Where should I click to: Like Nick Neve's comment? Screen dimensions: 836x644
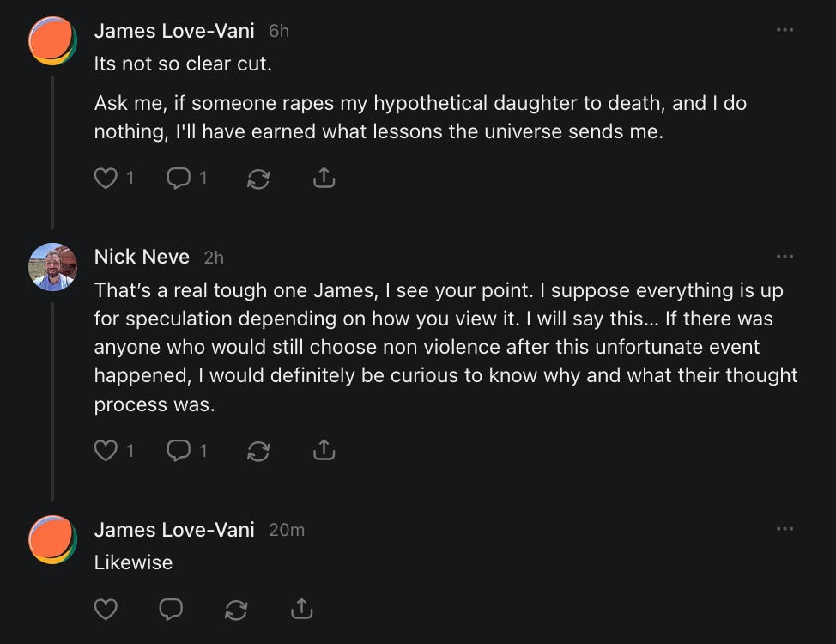pyautogui.click(x=106, y=450)
